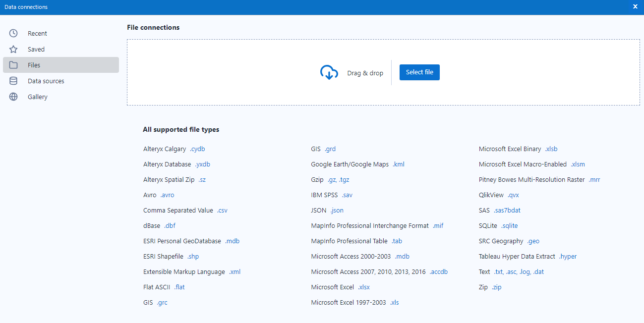The height and width of the screenshot is (323, 644).
Task: Click the .tab MapInfo Professional Table link
Action: pyautogui.click(x=397, y=241)
